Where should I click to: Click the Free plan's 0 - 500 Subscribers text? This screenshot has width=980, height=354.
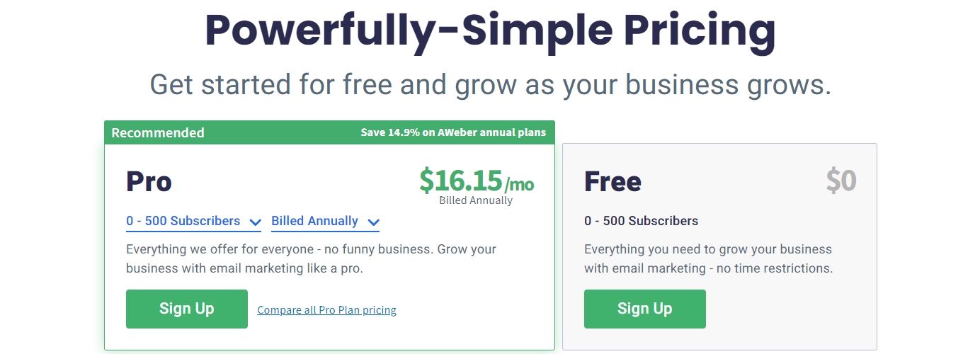point(641,221)
